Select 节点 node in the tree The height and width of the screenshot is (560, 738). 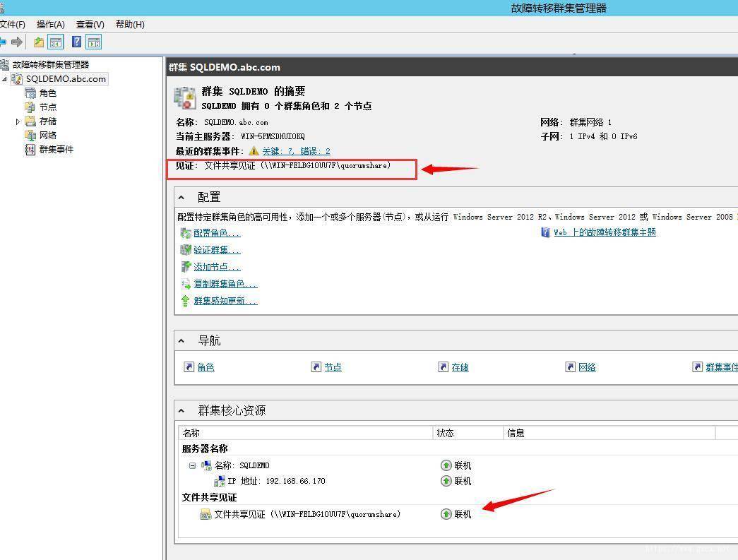click(x=47, y=107)
